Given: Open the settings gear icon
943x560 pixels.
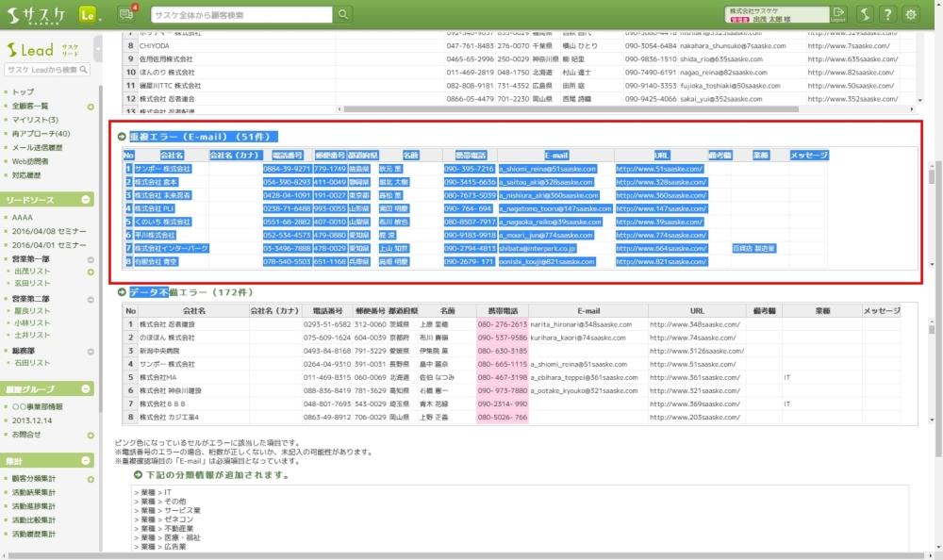Looking at the screenshot, I should point(911,14).
